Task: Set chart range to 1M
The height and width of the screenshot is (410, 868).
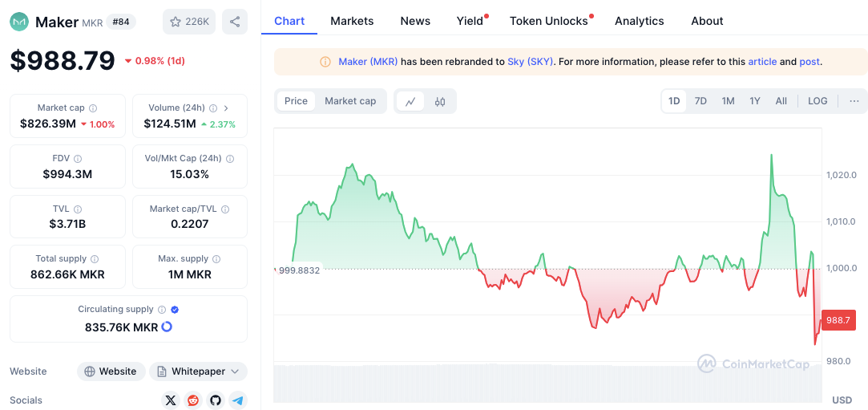Action: click(728, 101)
